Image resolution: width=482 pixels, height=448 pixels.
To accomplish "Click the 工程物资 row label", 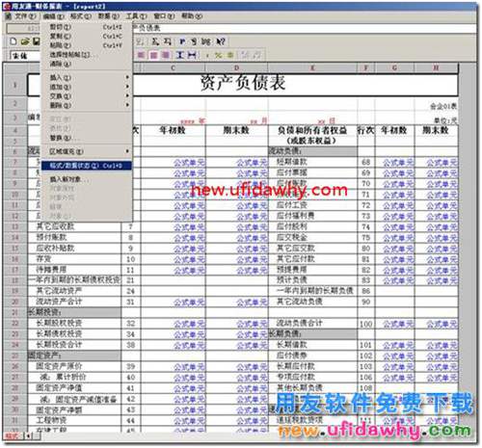I will click(x=51, y=420).
